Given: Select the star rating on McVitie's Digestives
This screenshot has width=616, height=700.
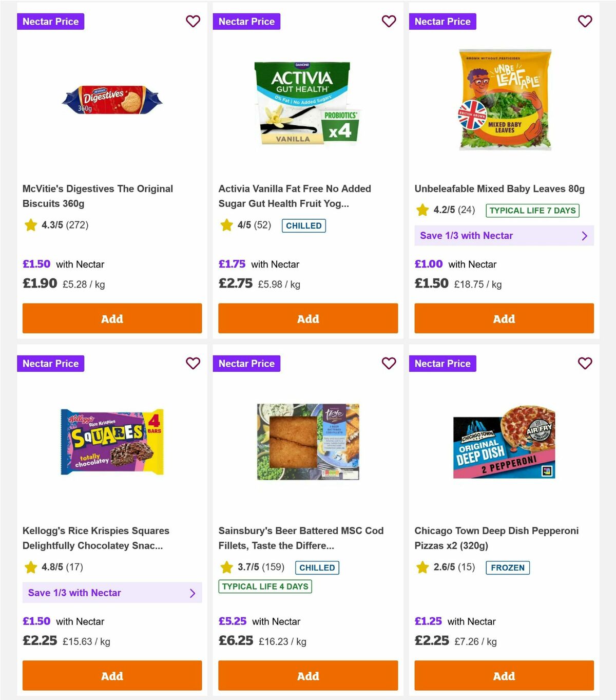Looking at the screenshot, I should (x=30, y=225).
